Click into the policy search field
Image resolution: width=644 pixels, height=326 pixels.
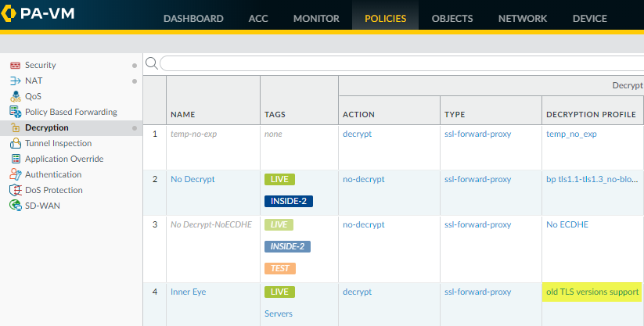pyautogui.click(x=399, y=63)
